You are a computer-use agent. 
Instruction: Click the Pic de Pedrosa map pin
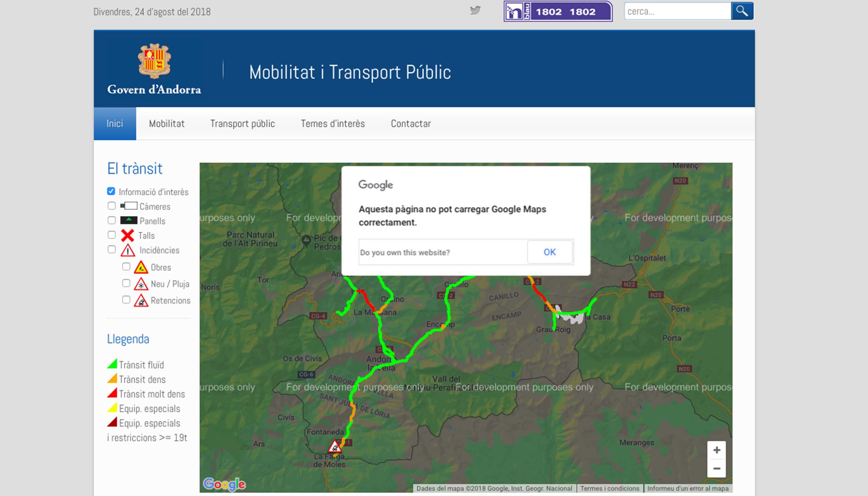(x=306, y=240)
